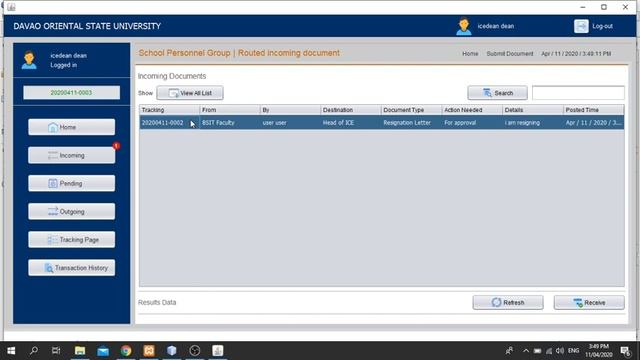Click the volume icon in system tray
The image size is (640, 360).
[560, 351]
